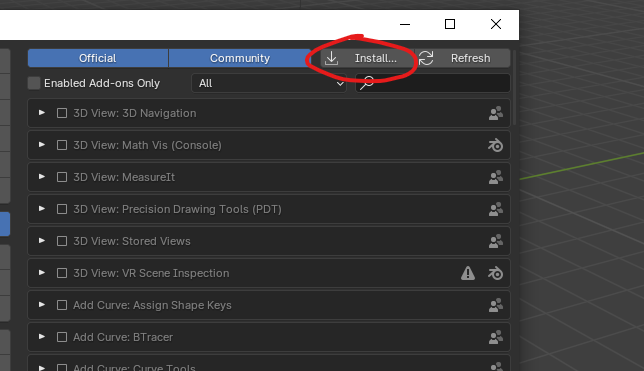Select the 3D View: MeasureIt label text
Viewport: 644px width, 371px height.
coord(124,177)
